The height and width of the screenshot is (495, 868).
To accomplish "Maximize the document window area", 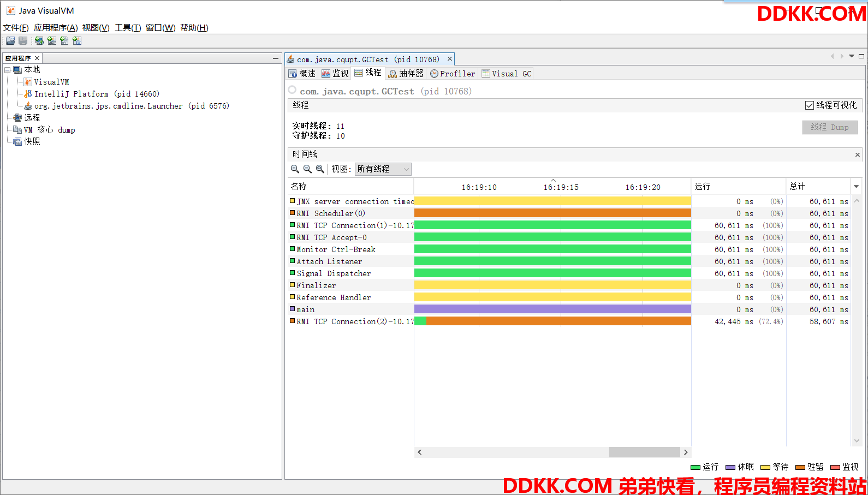I will [861, 56].
